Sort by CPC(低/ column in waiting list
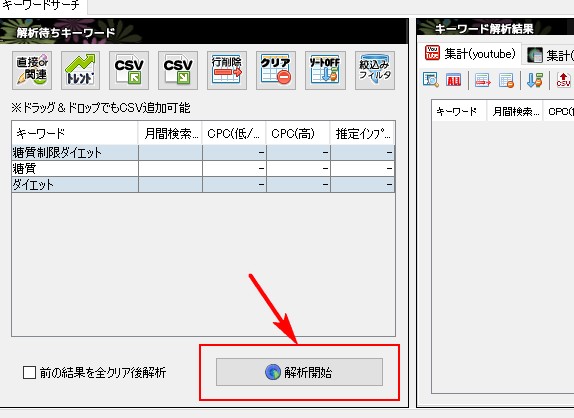574x418 pixels. click(234, 133)
